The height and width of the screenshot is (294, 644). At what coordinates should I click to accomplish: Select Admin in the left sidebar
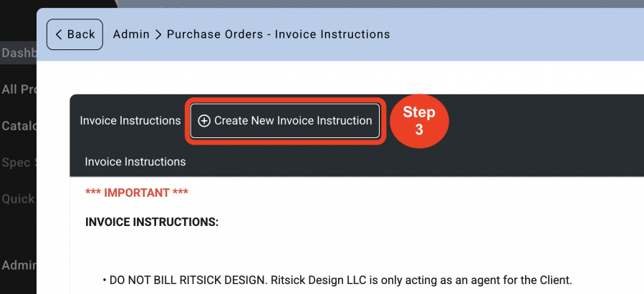[x=19, y=265]
